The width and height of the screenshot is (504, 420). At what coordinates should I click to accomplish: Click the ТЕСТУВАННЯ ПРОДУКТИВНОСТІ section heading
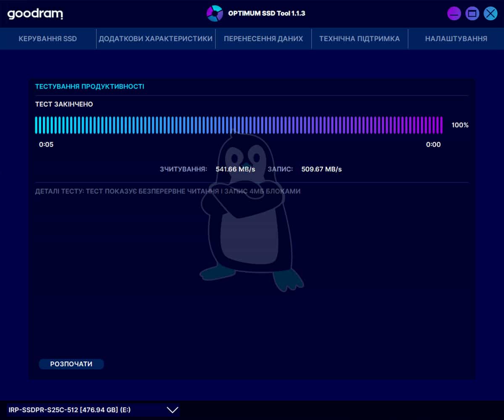click(x=89, y=87)
